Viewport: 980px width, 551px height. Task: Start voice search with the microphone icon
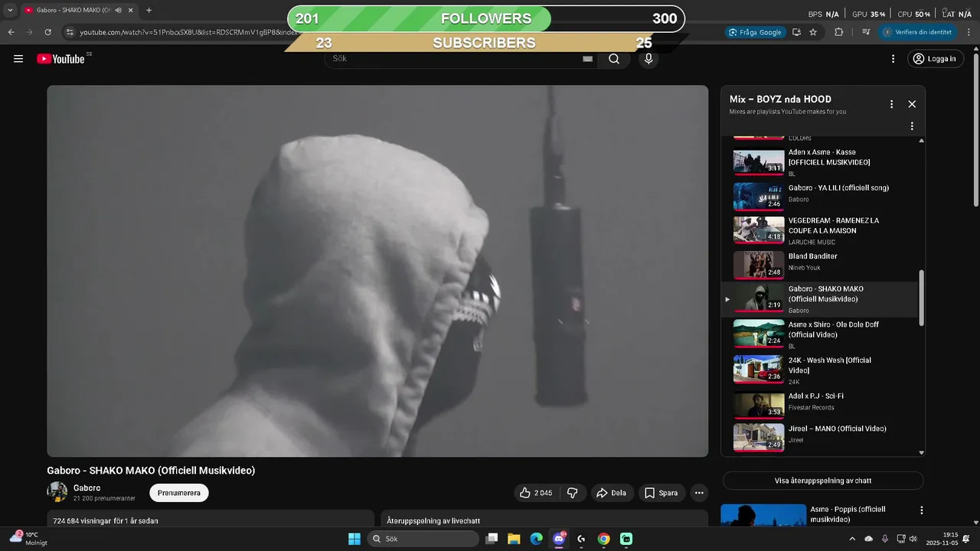click(648, 59)
